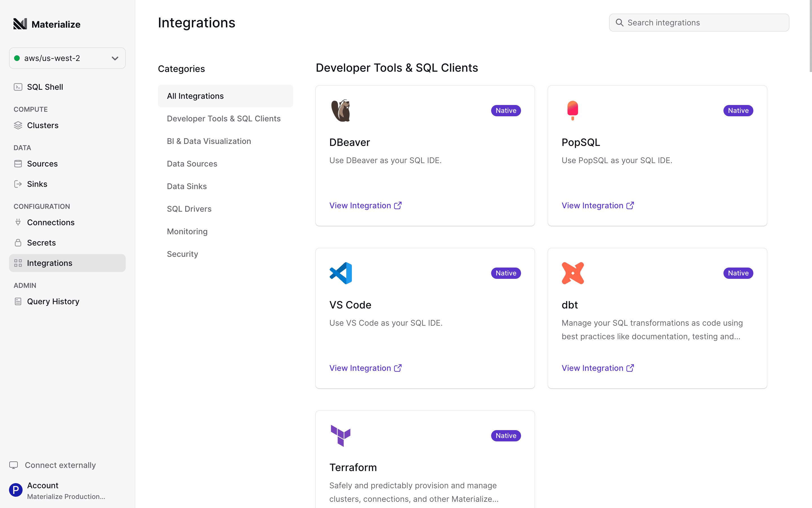Click the DBeaver beaver logo

[x=341, y=111]
